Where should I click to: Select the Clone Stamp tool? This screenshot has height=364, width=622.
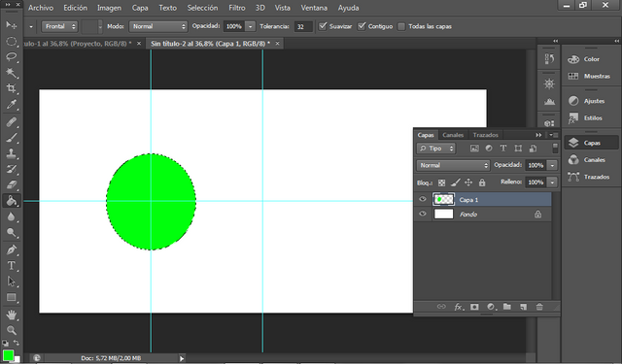[12, 153]
